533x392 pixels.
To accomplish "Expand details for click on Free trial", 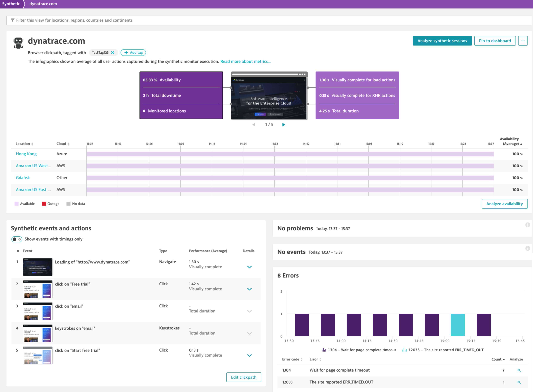I will pyautogui.click(x=249, y=289).
